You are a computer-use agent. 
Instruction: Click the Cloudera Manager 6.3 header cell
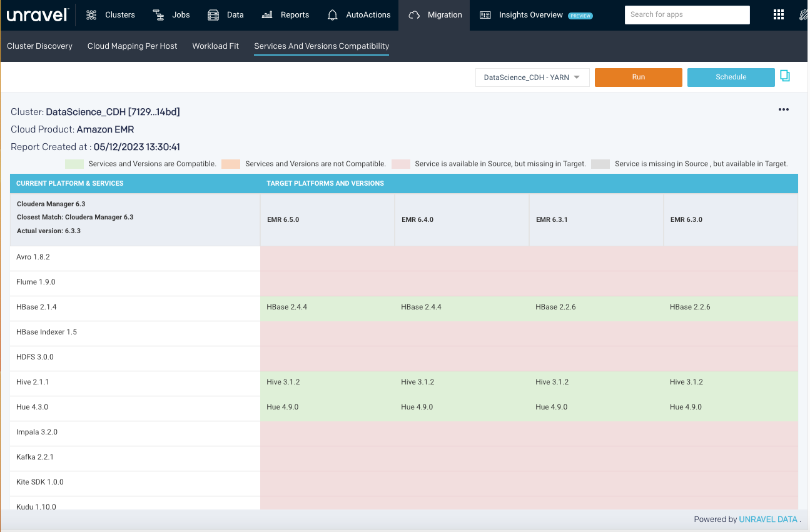coord(135,219)
